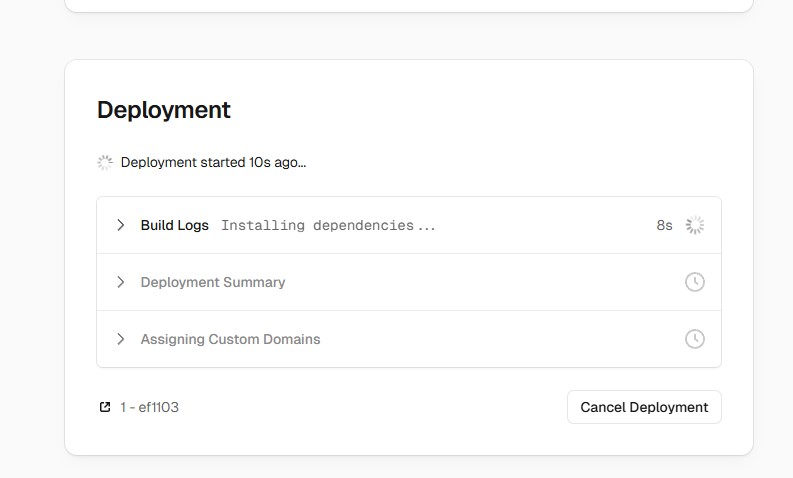This screenshot has height=478, width=793.
Task: Expand the Deployment Summary chevron
Action: click(x=120, y=282)
